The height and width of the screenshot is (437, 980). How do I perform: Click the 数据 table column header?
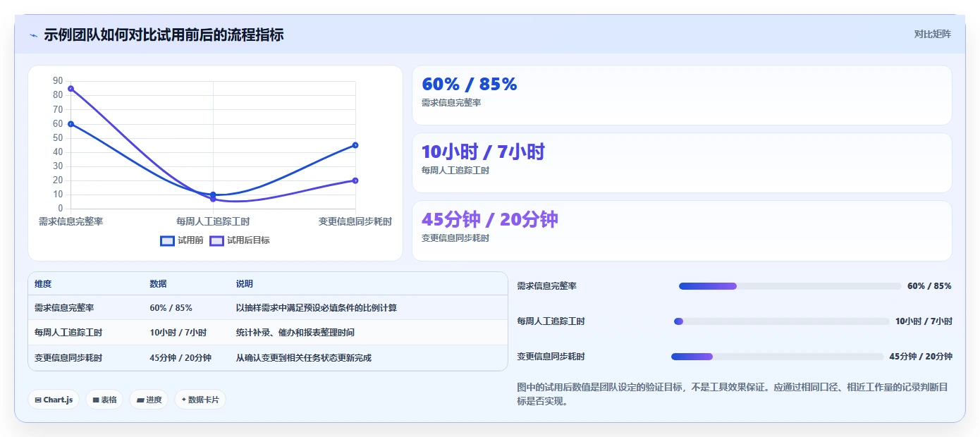(158, 284)
